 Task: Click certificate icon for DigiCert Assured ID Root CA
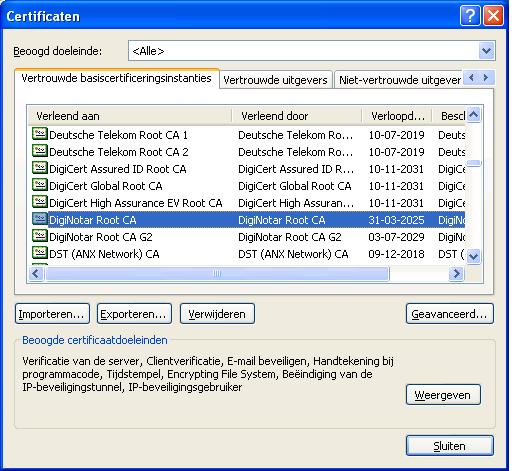point(40,168)
